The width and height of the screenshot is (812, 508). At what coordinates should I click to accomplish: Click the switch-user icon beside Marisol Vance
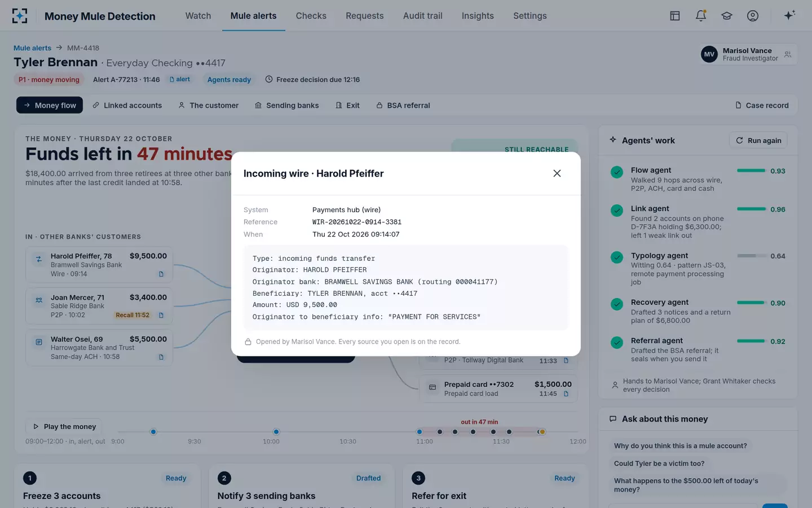tap(788, 55)
